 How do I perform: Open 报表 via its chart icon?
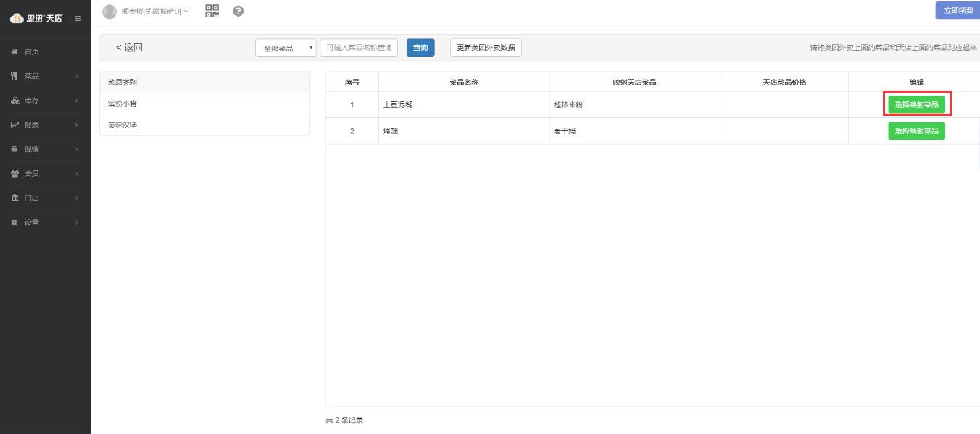[x=14, y=125]
